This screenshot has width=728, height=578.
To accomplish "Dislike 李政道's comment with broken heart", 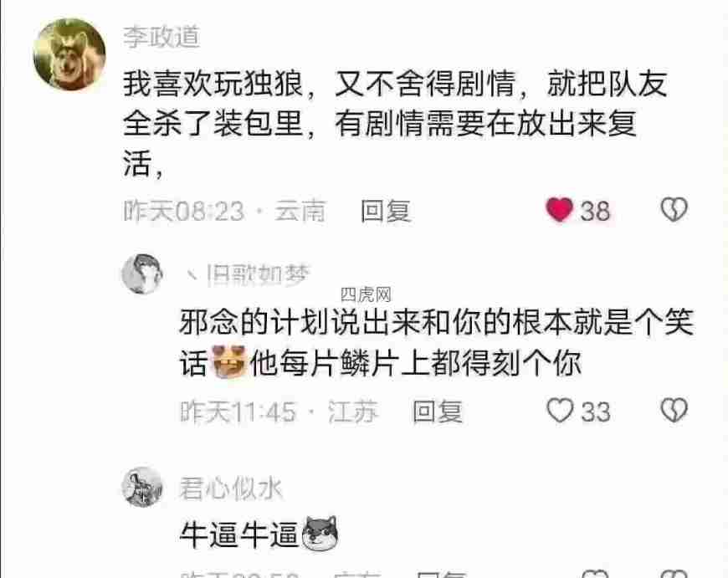I will point(674,210).
